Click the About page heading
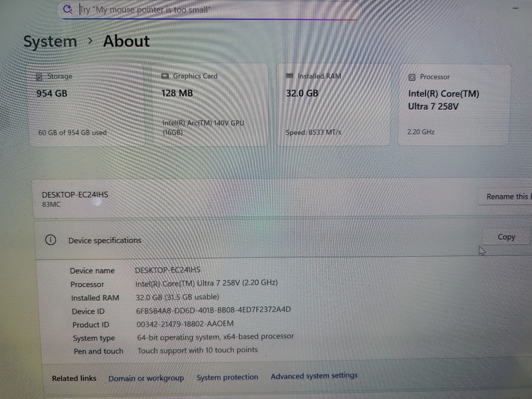 point(126,41)
